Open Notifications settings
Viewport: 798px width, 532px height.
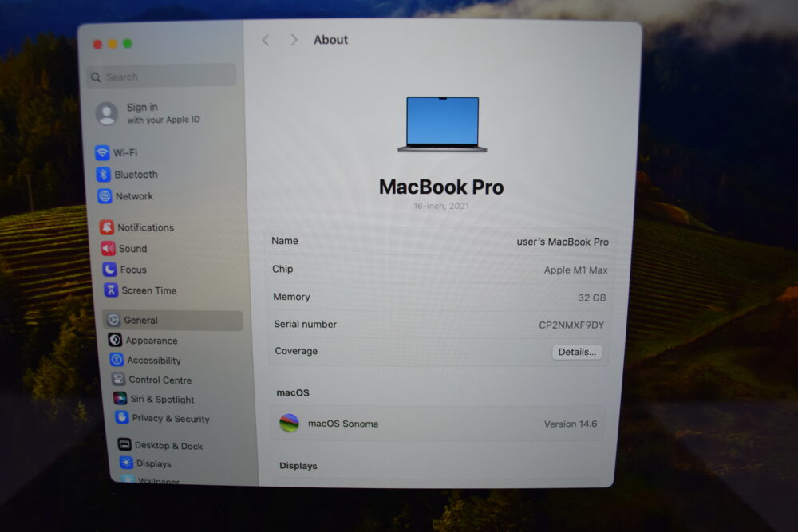coord(169,227)
